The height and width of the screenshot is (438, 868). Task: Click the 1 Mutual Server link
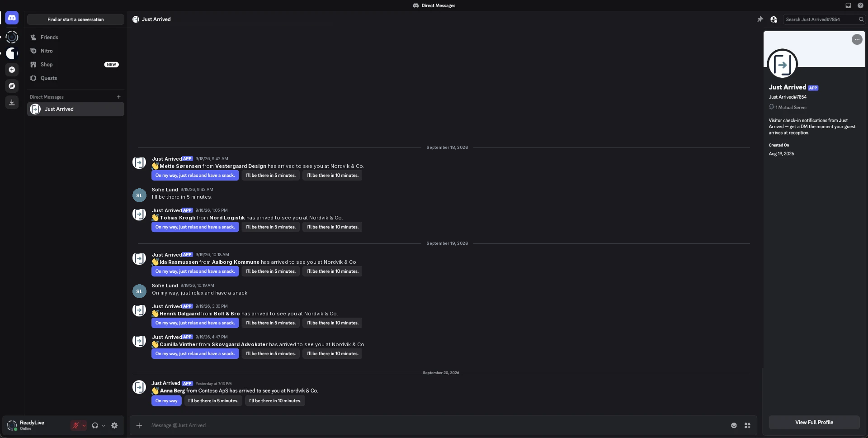[x=788, y=107]
